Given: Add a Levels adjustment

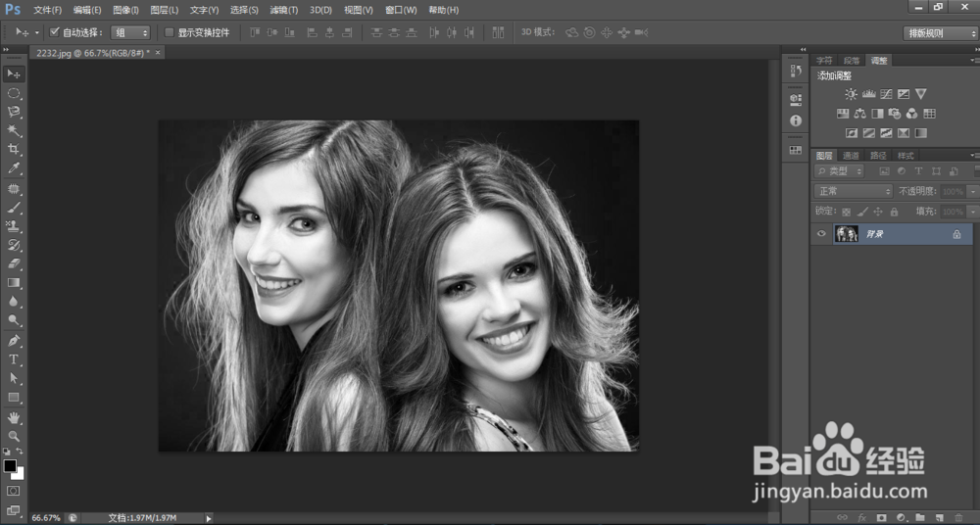Looking at the screenshot, I should [x=868, y=94].
